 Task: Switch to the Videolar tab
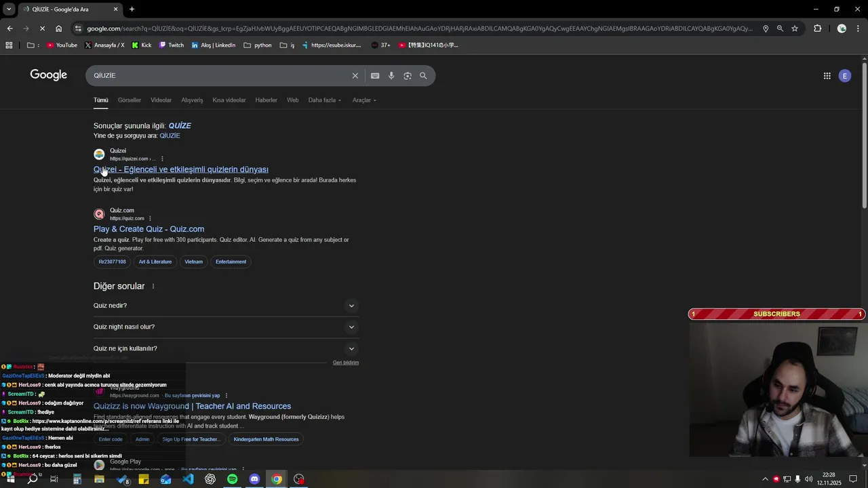[x=161, y=100]
